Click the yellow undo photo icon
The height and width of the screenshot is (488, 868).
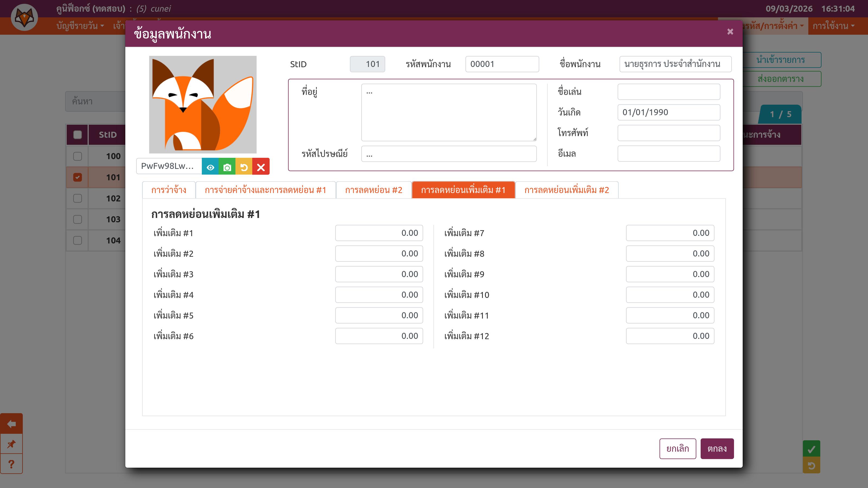(x=244, y=167)
